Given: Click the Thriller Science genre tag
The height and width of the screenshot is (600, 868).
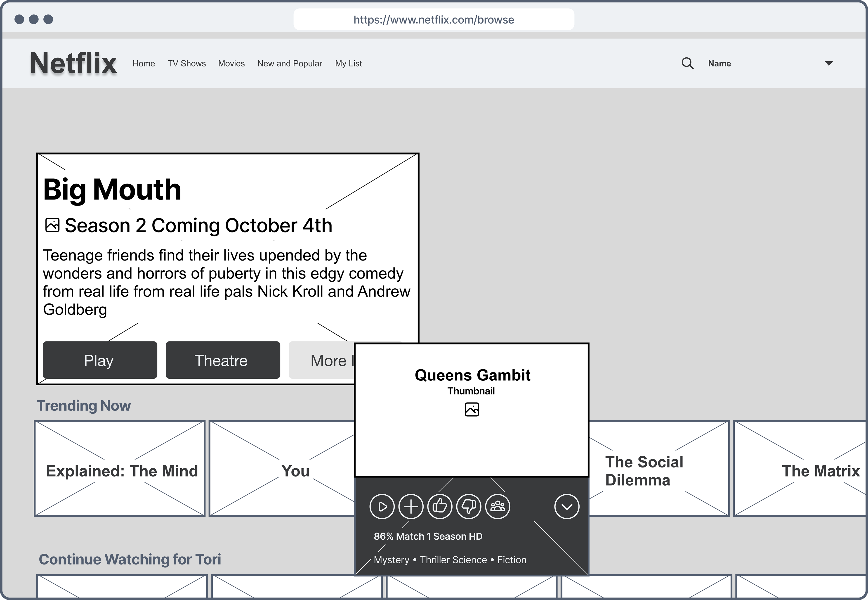Looking at the screenshot, I should click(x=453, y=560).
